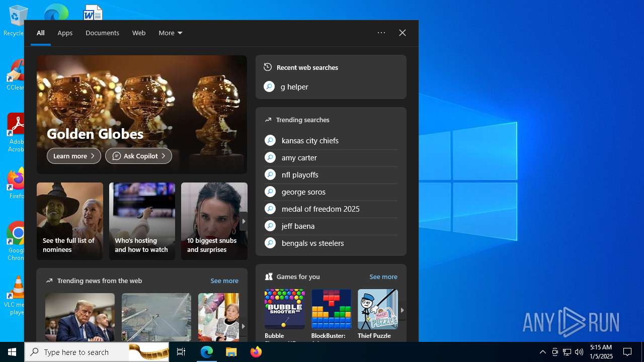Search trending 'bengals vs steelers'
644x362 pixels.
(331, 243)
